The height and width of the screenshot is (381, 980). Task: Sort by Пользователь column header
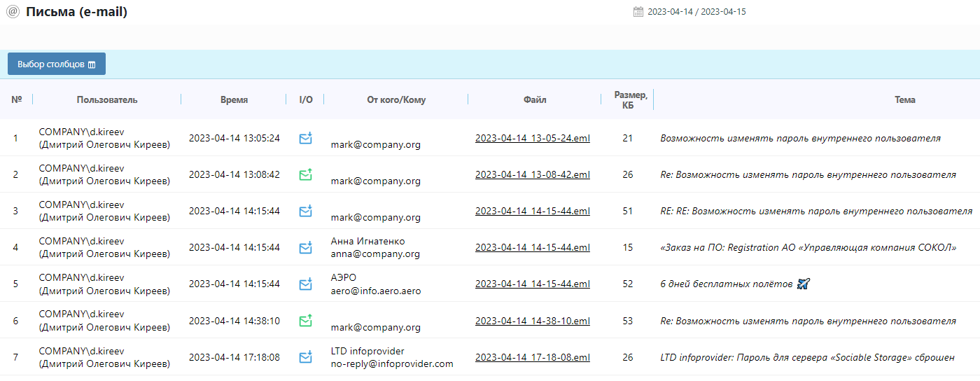pos(107,99)
